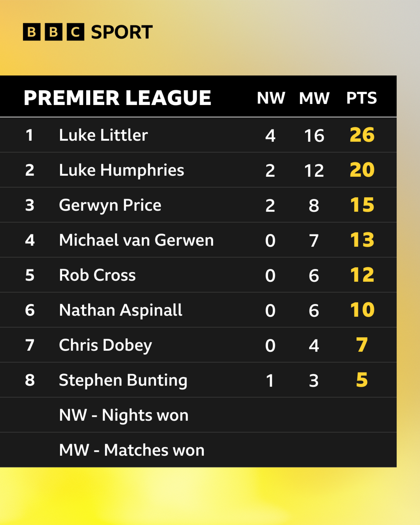The width and height of the screenshot is (420, 525).
Task: Click Luke Humphries' 20 points value
Action: point(362,170)
